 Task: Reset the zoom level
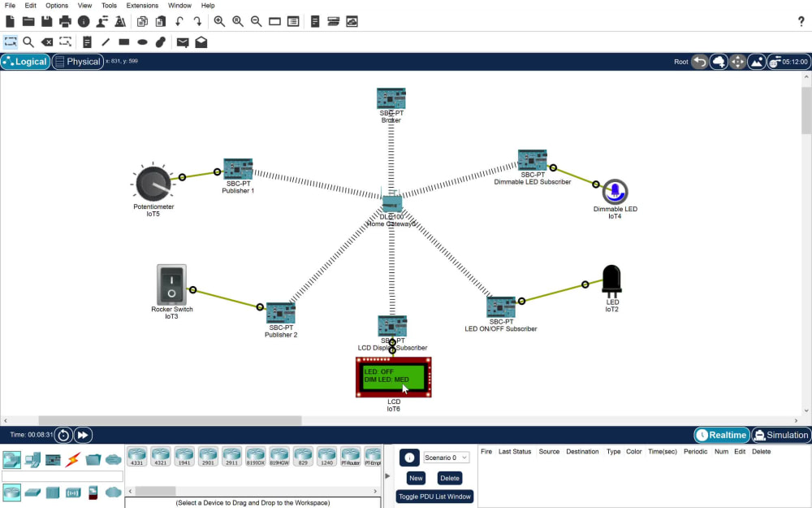238,21
